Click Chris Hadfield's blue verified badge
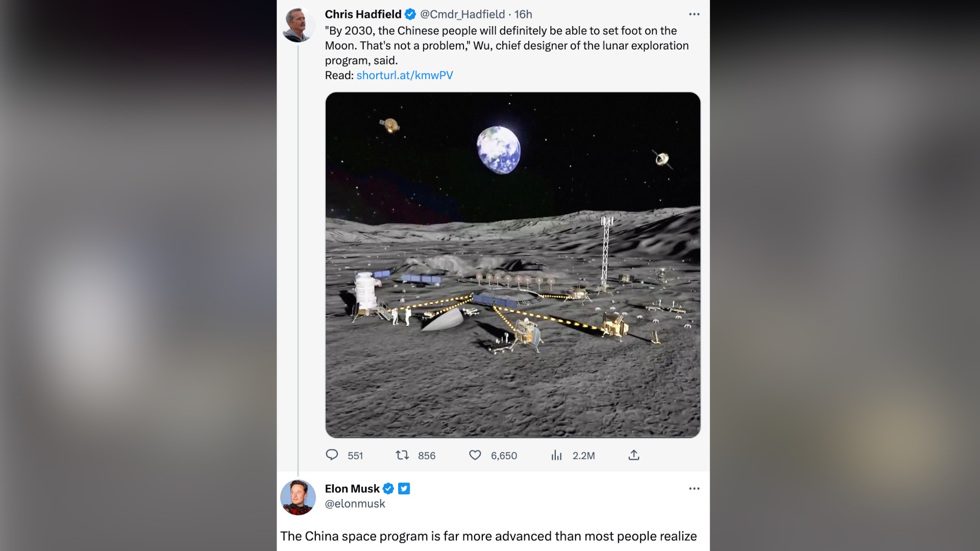The width and height of the screenshot is (980, 551). click(410, 14)
